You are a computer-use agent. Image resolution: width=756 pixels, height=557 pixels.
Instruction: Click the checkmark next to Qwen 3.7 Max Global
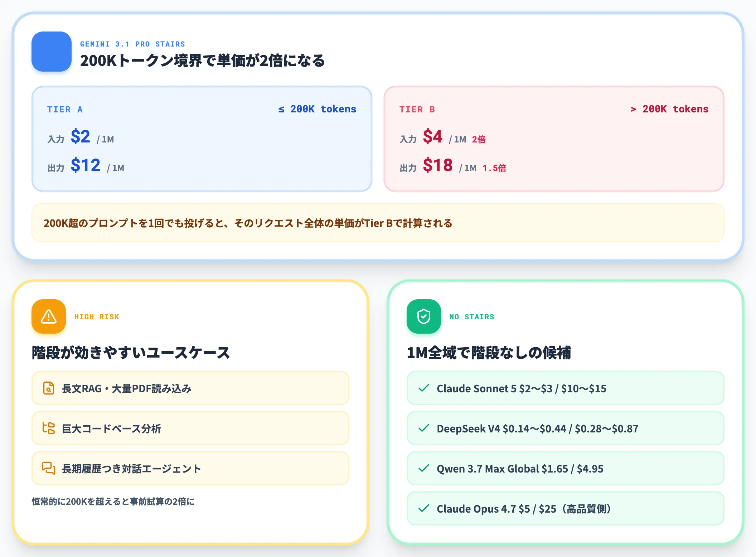[424, 468]
